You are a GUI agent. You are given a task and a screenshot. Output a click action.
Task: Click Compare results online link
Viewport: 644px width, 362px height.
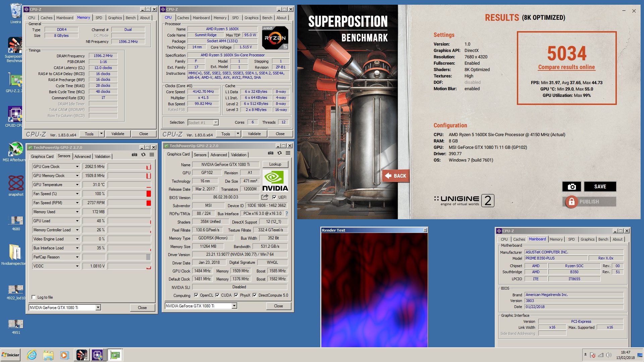567,67
